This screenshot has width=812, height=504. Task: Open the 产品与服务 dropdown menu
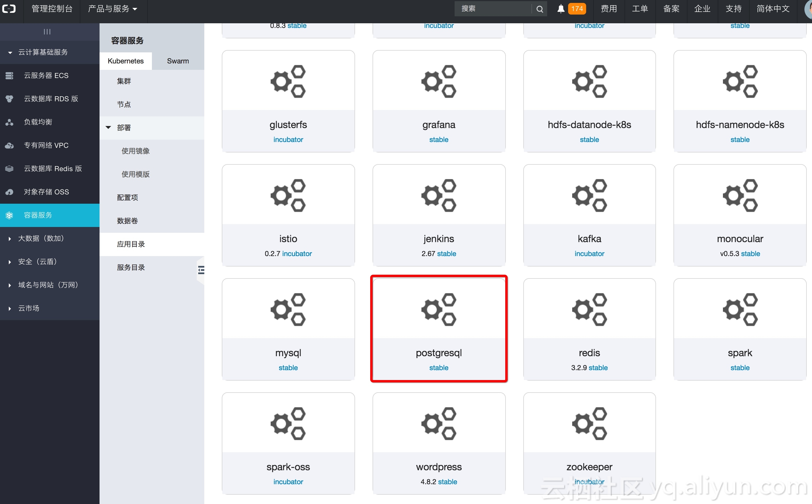112,9
